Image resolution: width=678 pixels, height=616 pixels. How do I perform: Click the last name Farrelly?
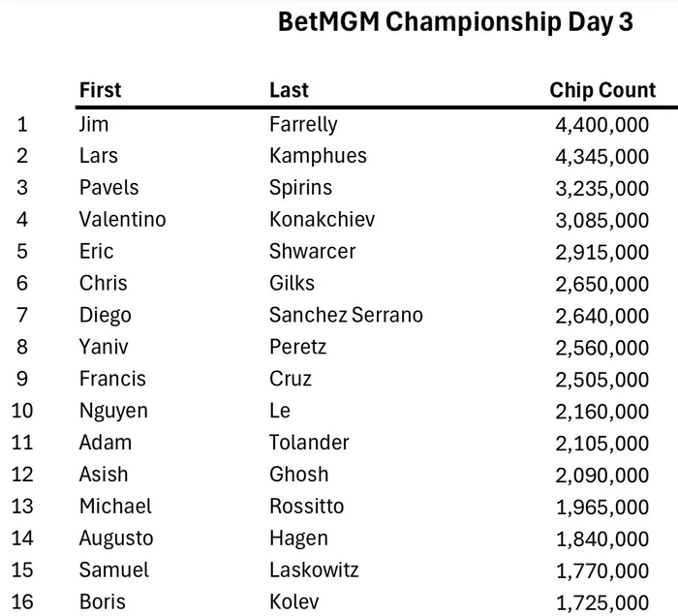tap(303, 124)
